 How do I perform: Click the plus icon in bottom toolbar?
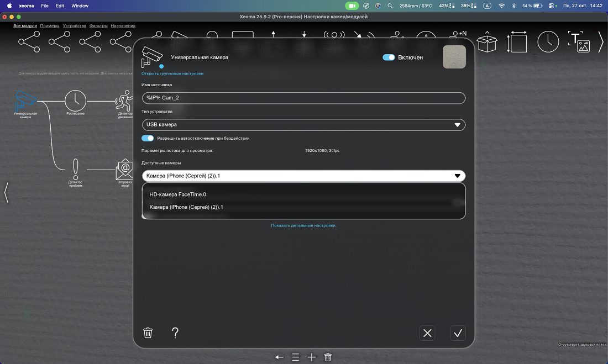click(x=312, y=357)
